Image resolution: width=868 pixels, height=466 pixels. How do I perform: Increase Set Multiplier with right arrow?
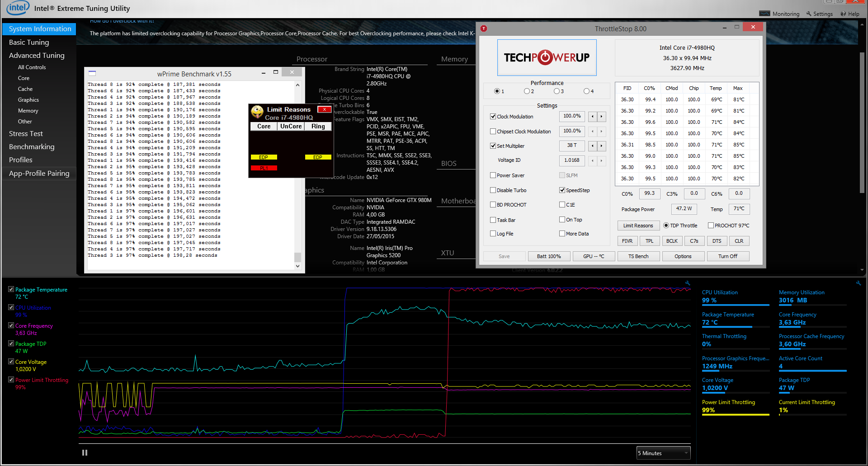(x=601, y=146)
